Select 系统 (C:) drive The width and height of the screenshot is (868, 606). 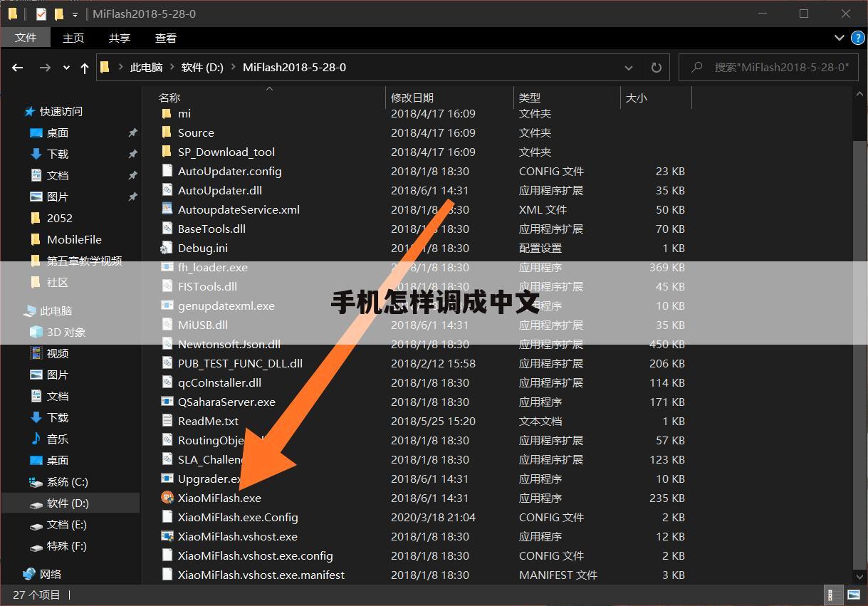(x=68, y=481)
